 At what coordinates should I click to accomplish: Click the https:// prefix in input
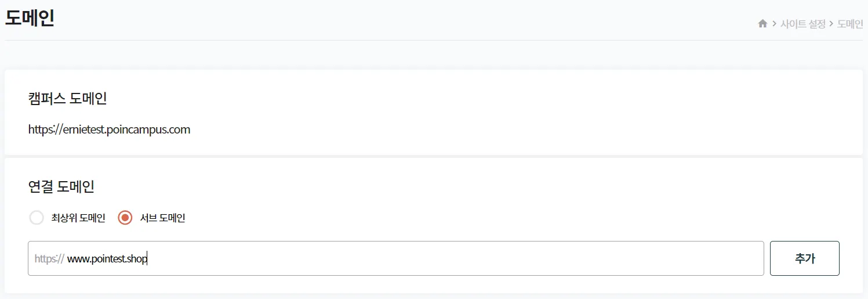49,259
